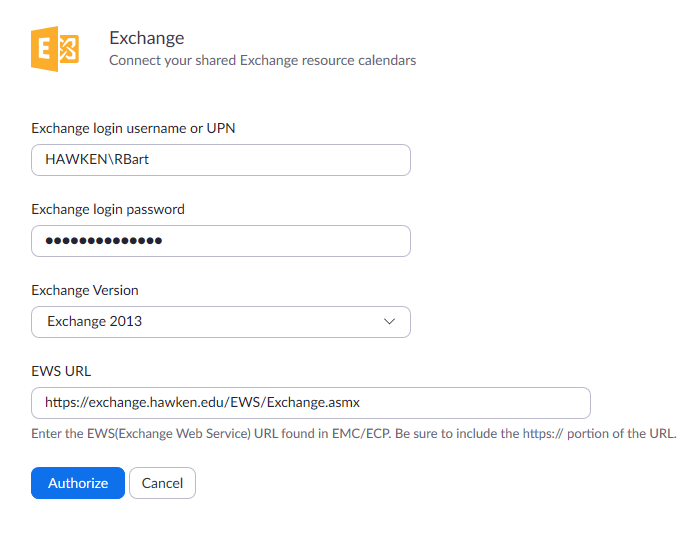The image size is (693, 538).
Task: Click the HAWKEN\RBart username text
Action: click(x=97, y=159)
